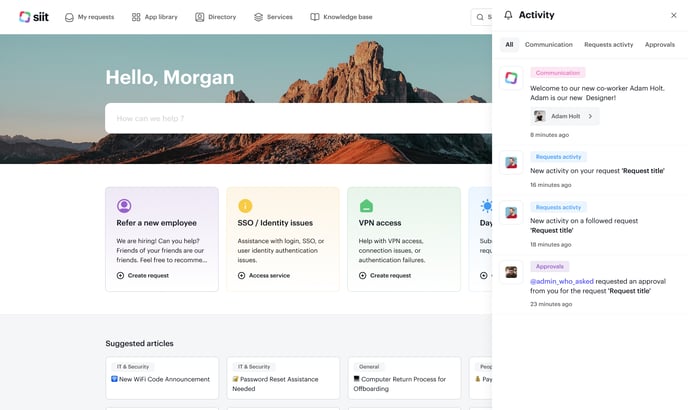Click the 'How can we help ?' search field
688x410 pixels.
(x=290, y=118)
